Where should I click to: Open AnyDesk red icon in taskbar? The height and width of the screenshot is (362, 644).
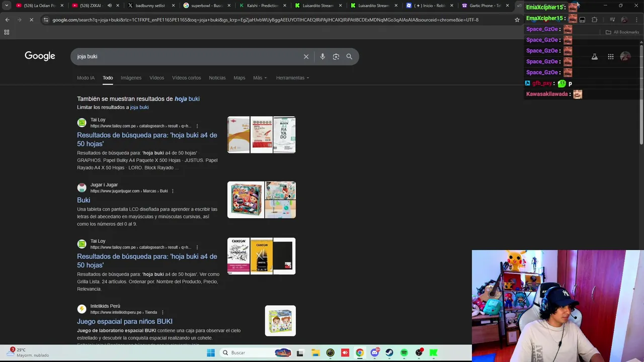tap(345, 353)
